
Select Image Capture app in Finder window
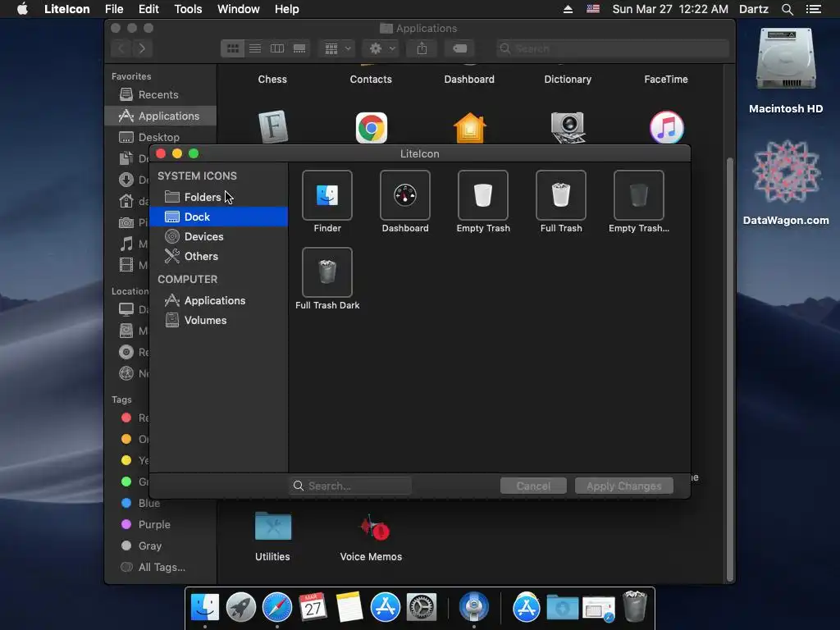pyautogui.click(x=568, y=127)
